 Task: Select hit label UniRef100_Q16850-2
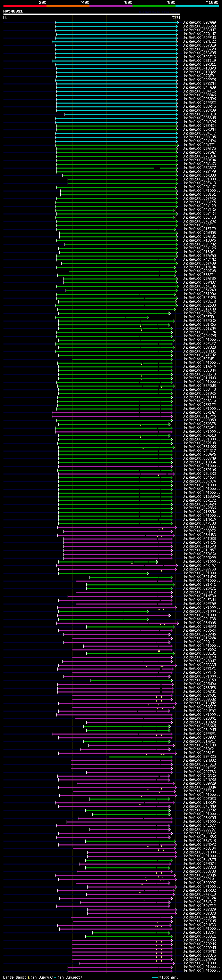(201, 496)
